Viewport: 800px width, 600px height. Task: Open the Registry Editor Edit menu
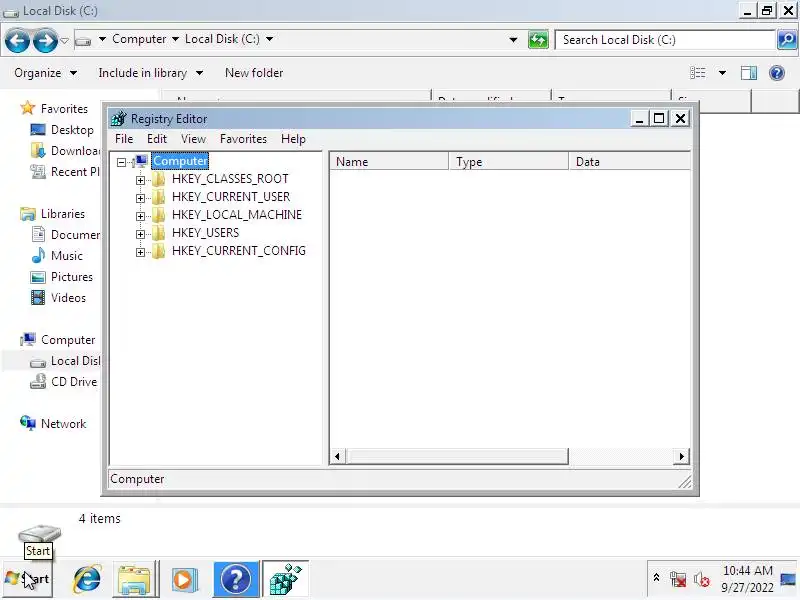point(157,139)
